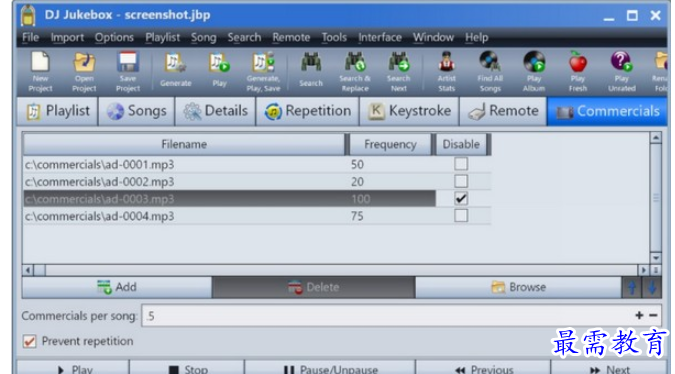Open the Interface menu
The height and width of the screenshot is (374, 675).
380,37
